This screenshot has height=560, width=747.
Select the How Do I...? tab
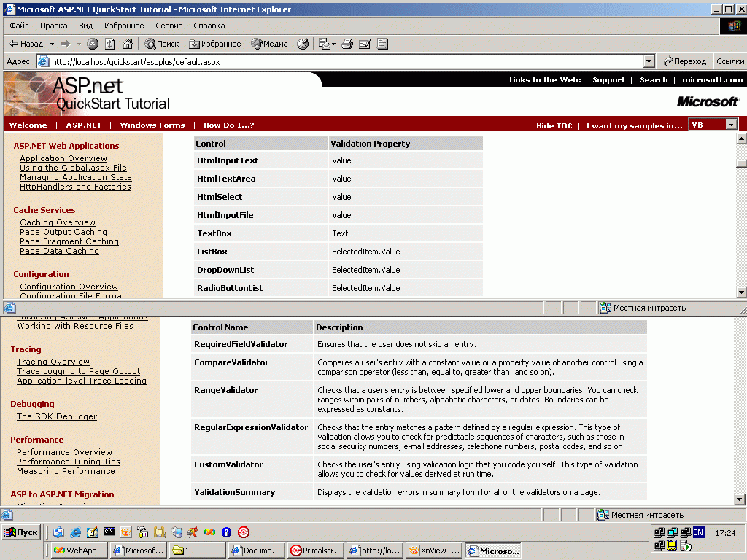(x=228, y=125)
